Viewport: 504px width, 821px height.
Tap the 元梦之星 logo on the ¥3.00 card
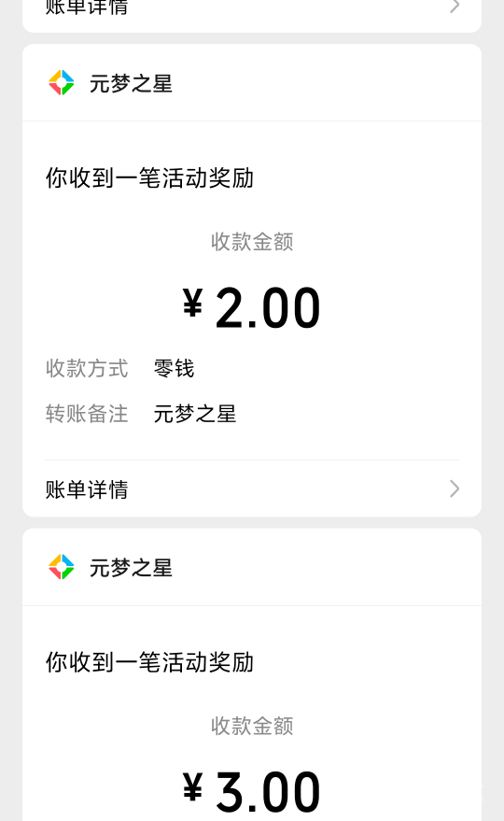(x=62, y=567)
